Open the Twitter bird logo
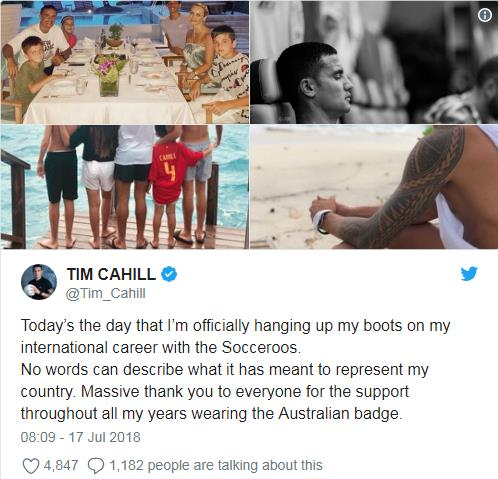 469,274
